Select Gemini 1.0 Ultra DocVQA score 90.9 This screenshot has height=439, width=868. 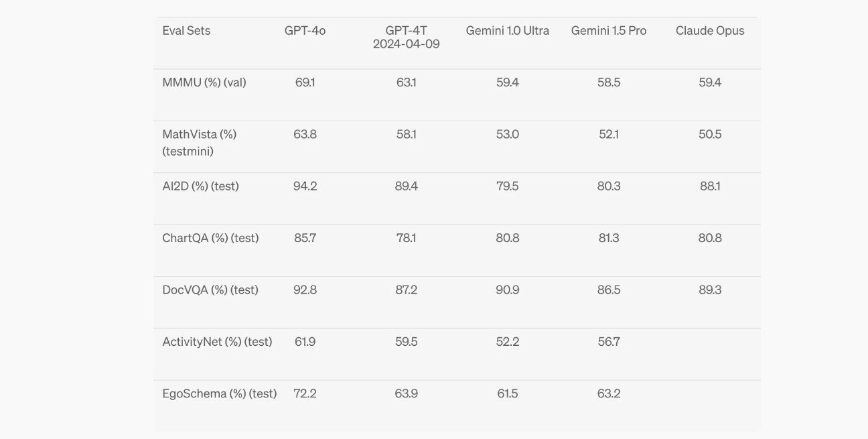508,290
